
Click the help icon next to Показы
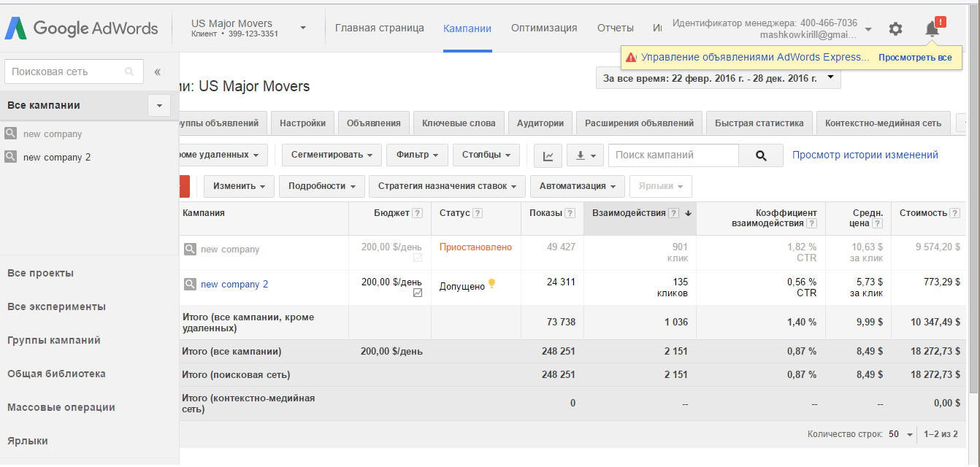[570, 213]
